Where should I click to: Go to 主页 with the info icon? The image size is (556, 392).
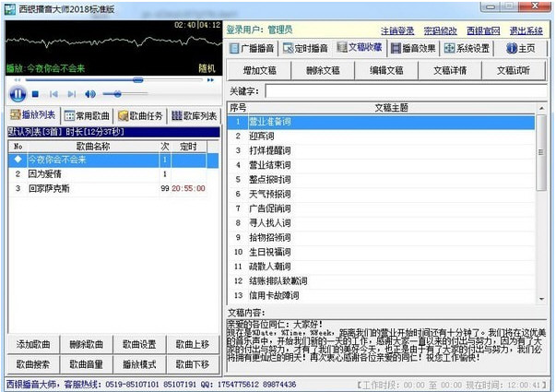coord(521,48)
